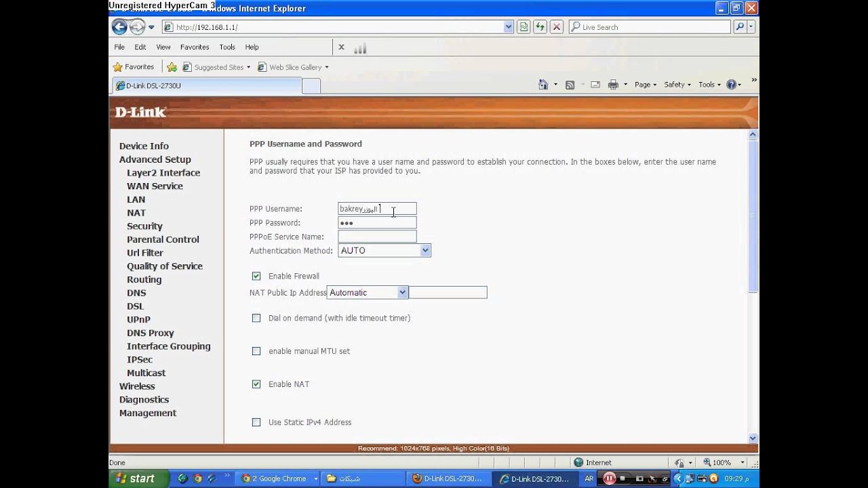Click the gray X icon beside the Help menu
Image resolution: width=868 pixels, height=488 pixels.
(x=341, y=47)
